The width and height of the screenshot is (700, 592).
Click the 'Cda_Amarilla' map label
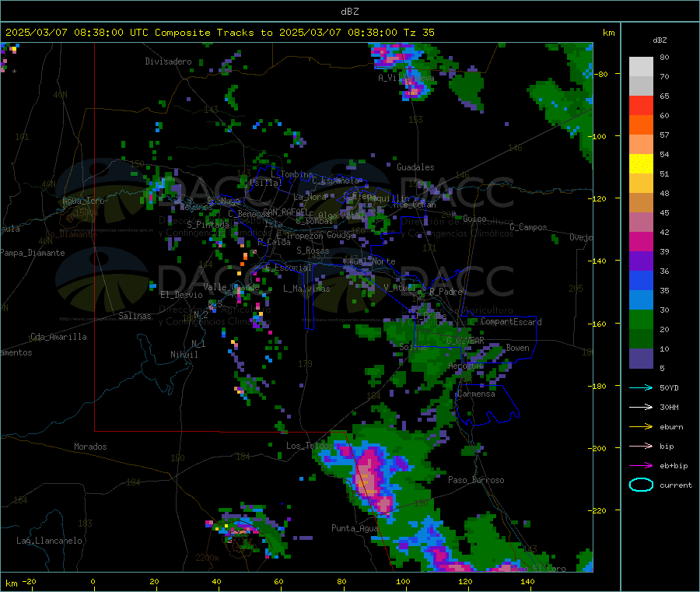pos(58,337)
